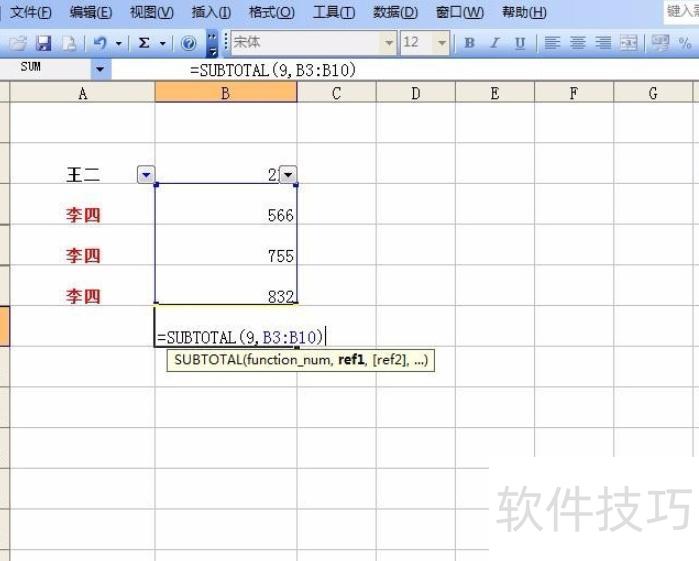699x561 pixels.
Task: Click the print preview page icon
Action: 69,43
